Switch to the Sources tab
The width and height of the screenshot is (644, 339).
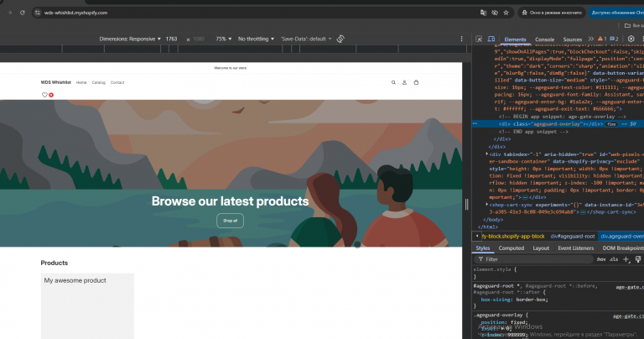pos(573,39)
